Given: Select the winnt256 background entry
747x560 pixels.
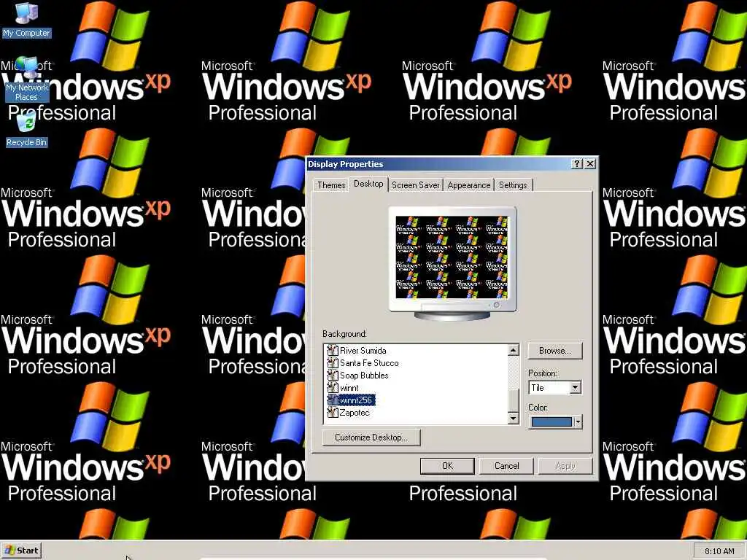Looking at the screenshot, I should (356, 400).
